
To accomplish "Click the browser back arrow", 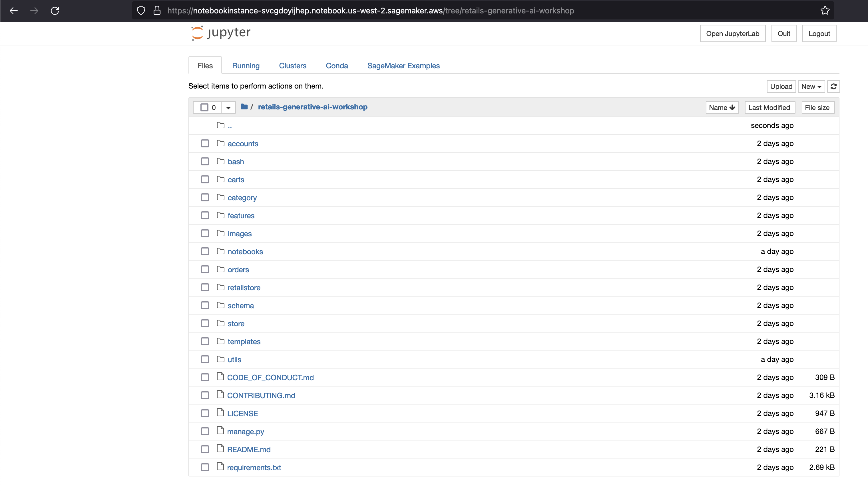I will (x=13, y=11).
